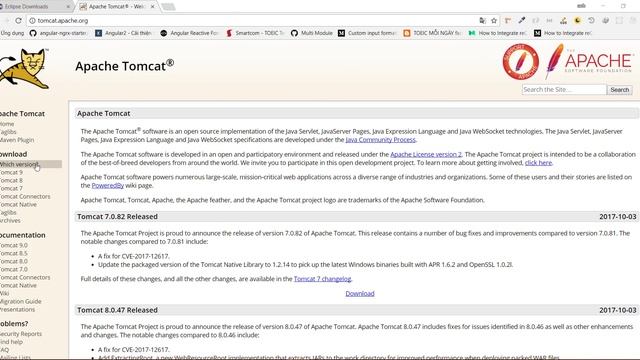
Task: Open Presentations in sidebar
Action: 18,309
